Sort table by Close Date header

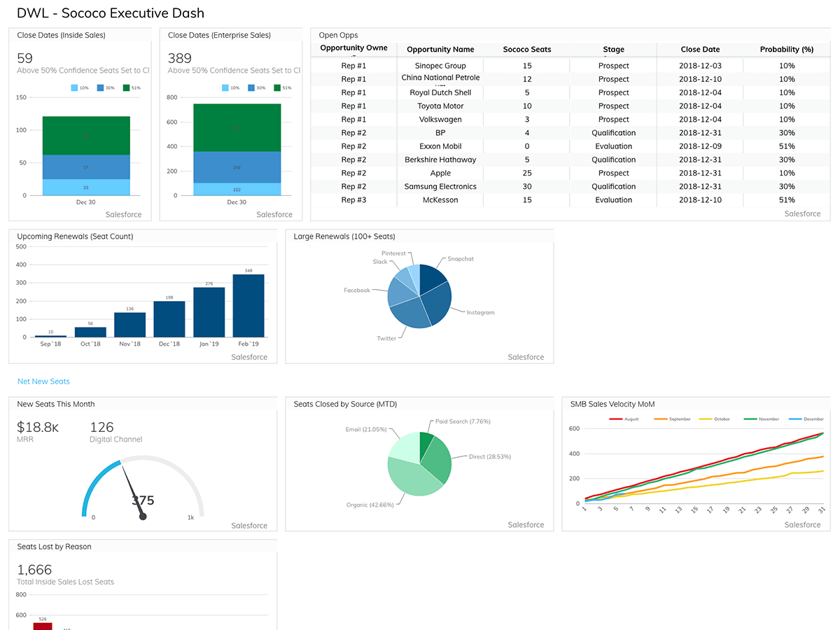pos(699,50)
